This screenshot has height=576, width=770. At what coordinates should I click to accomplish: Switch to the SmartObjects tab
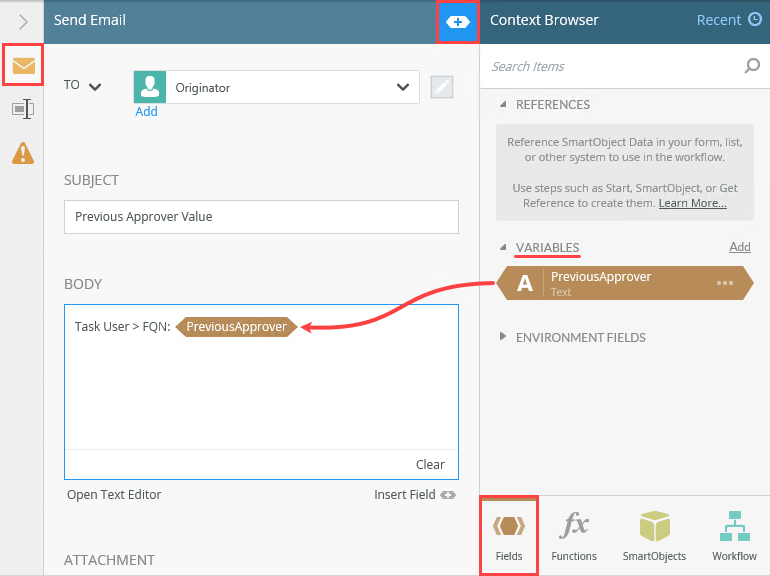[x=654, y=535]
